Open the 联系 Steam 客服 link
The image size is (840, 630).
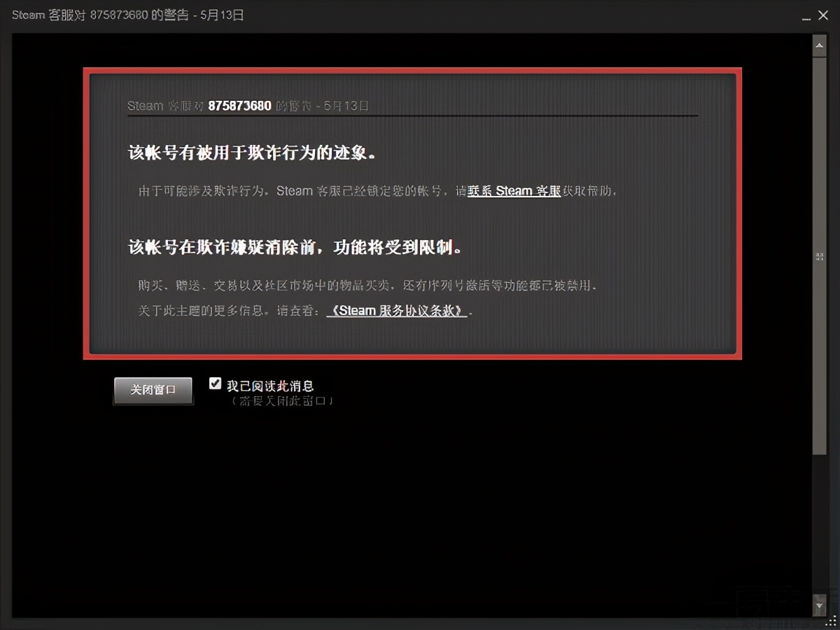pyautogui.click(x=514, y=190)
